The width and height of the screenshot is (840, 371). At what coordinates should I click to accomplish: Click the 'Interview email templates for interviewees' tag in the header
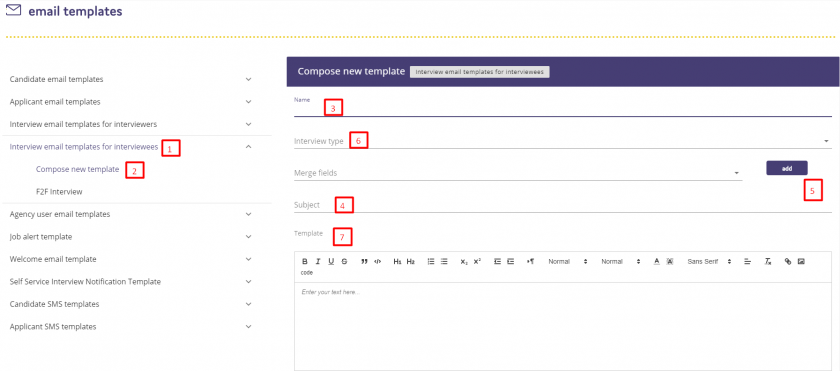[x=479, y=72]
